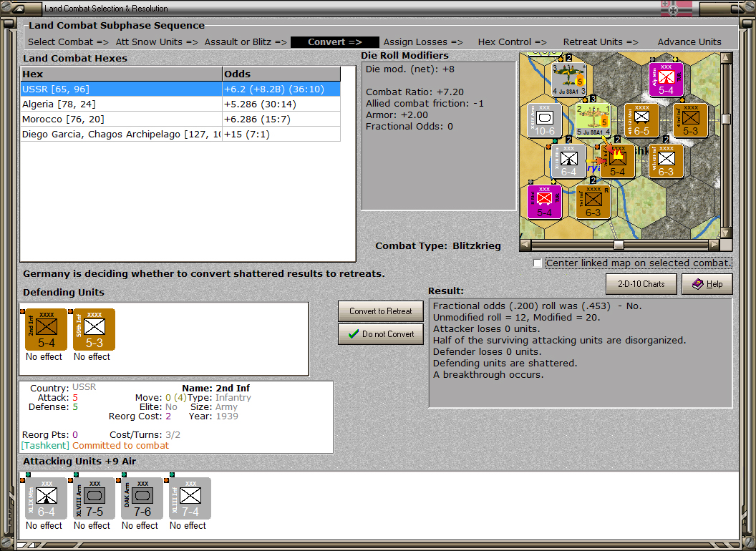Click the light green Ju 88A1 bomber counter
Screen dimensions: 756x551
(x=594, y=120)
